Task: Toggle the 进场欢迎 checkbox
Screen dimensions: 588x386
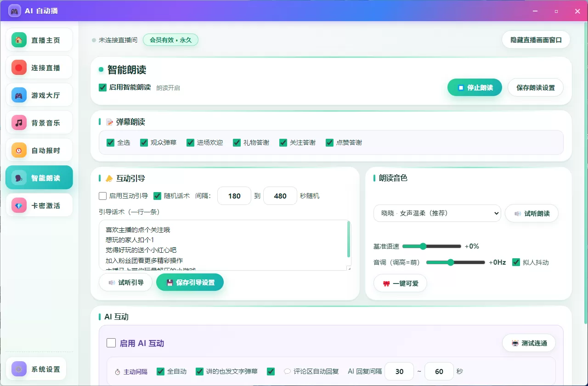Action: tap(190, 142)
